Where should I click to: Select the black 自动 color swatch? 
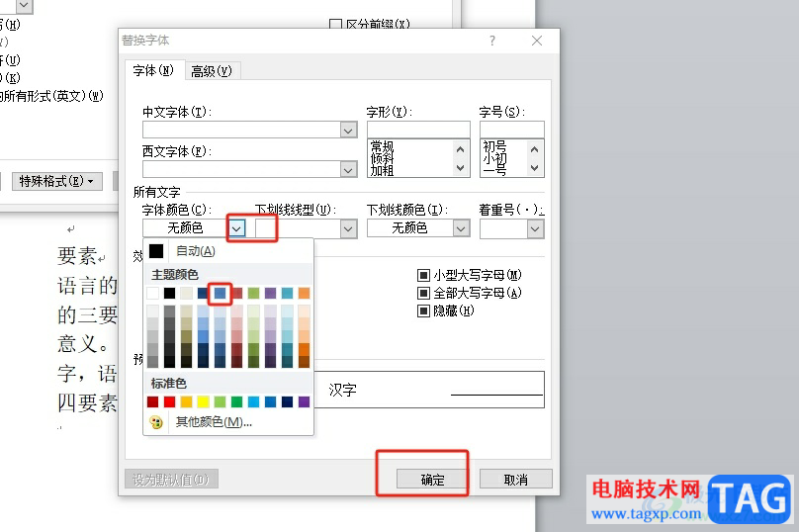[x=156, y=251]
